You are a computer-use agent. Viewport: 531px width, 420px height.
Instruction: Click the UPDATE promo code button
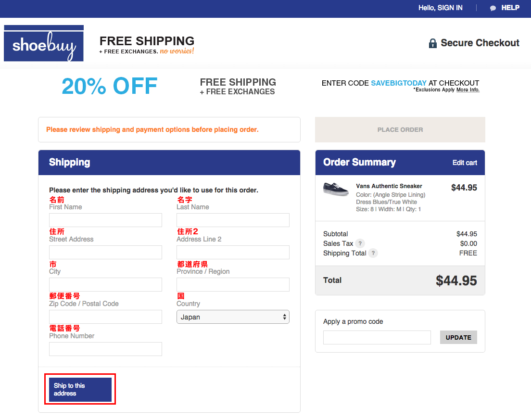[458, 337]
